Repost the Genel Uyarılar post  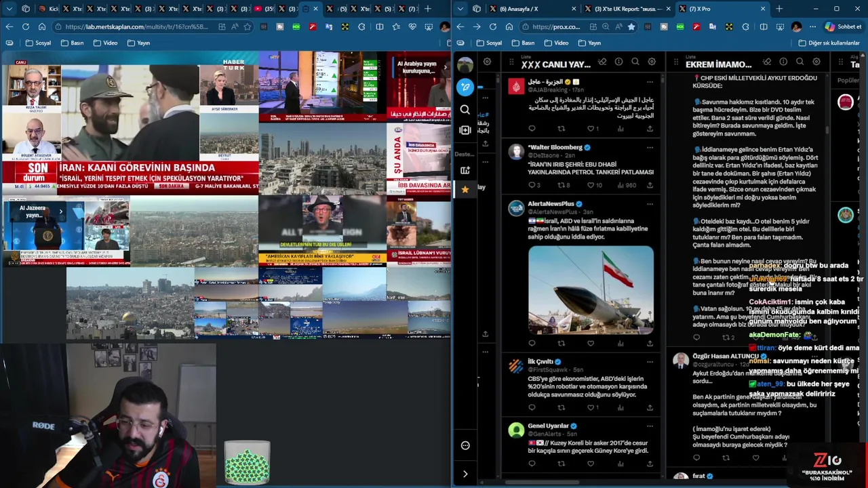[x=561, y=464]
